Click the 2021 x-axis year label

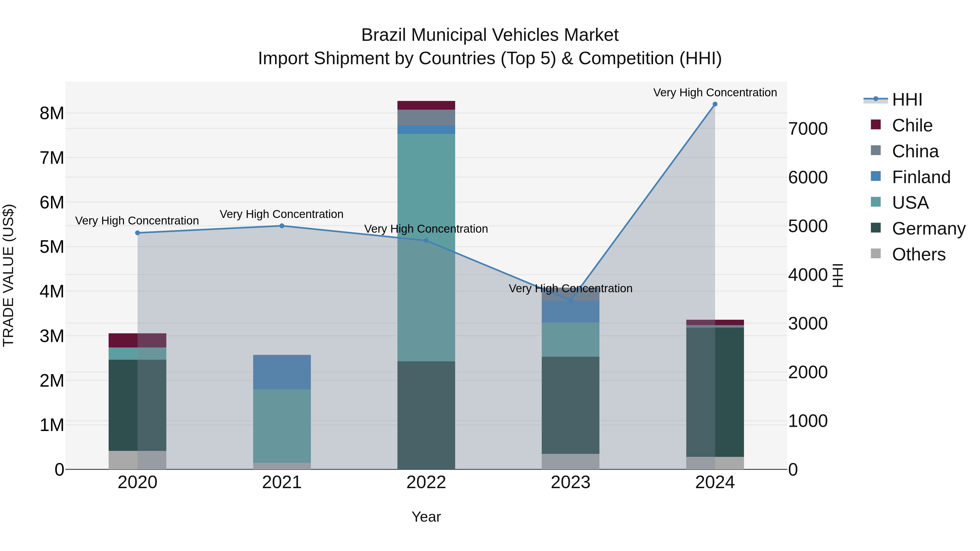[282, 482]
